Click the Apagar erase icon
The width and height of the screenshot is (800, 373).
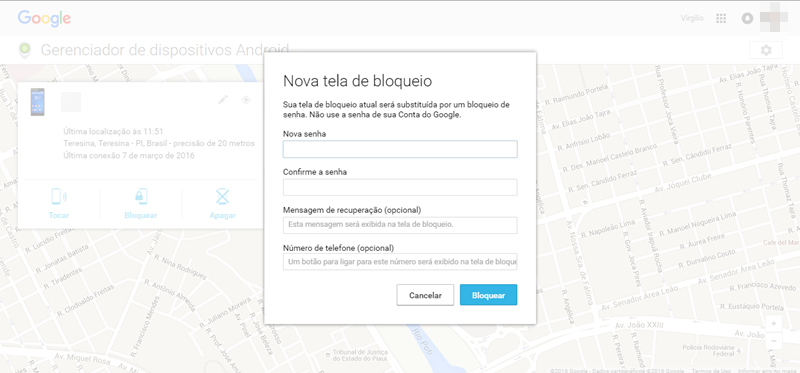pyautogui.click(x=222, y=196)
